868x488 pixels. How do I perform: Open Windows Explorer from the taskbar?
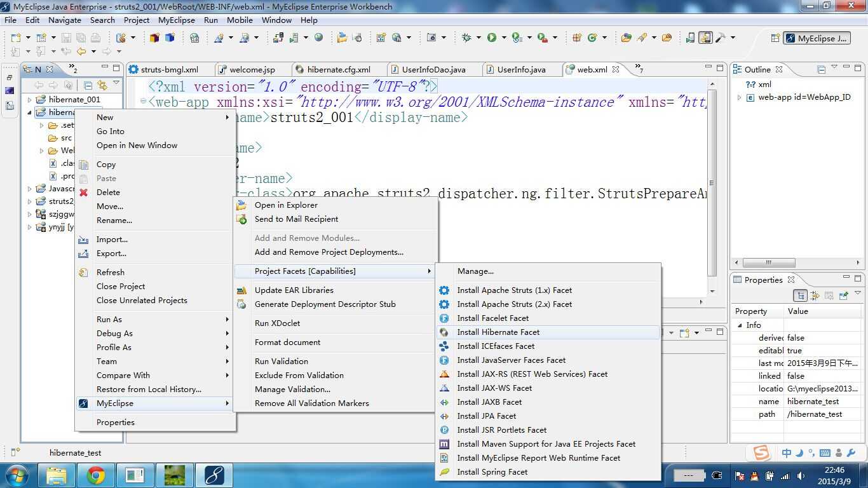click(57, 475)
